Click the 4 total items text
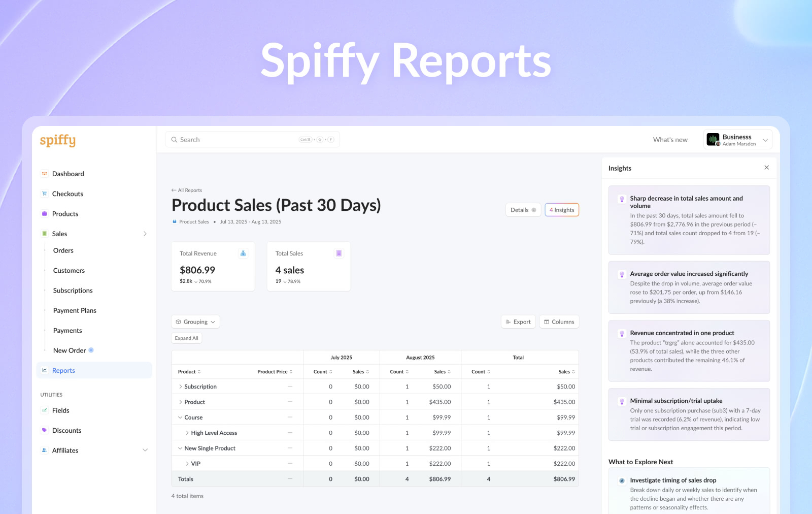Screen dimensions: 812x514 [187, 496]
